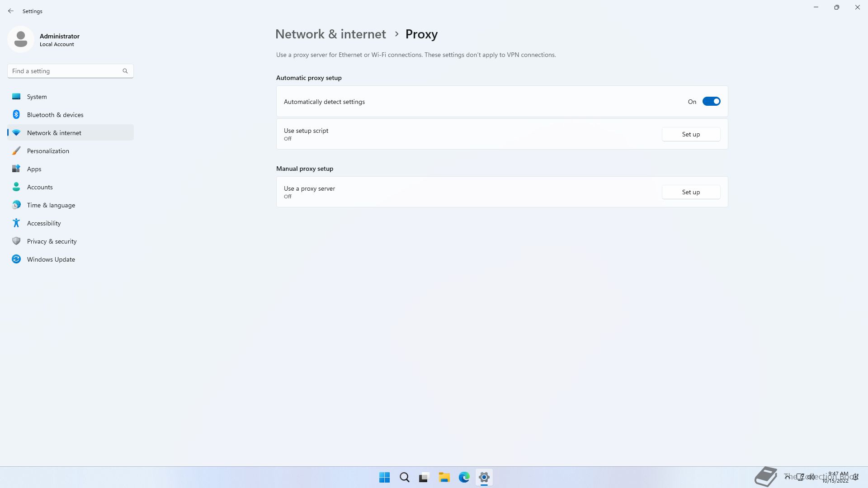868x488 pixels.
Task: Open Windows Start menu on taskbar
Action: (384, 477)
